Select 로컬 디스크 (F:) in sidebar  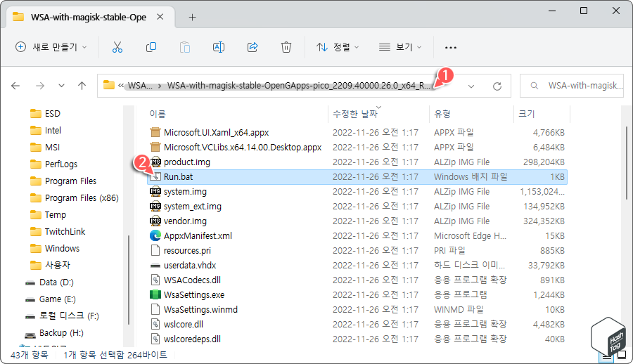click(x=62, y=316)
